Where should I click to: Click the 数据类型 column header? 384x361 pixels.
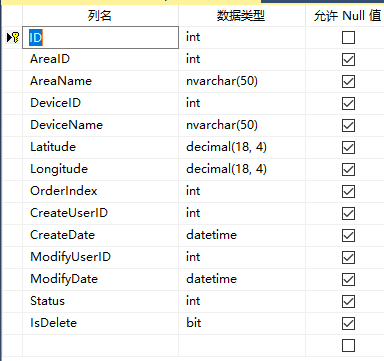pos(242,16)
